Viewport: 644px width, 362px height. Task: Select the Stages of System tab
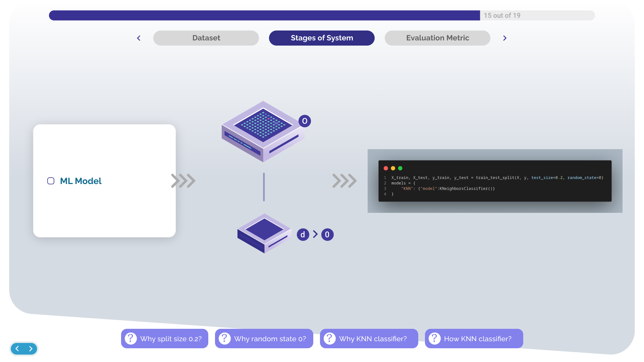click(x=322, y=38)
